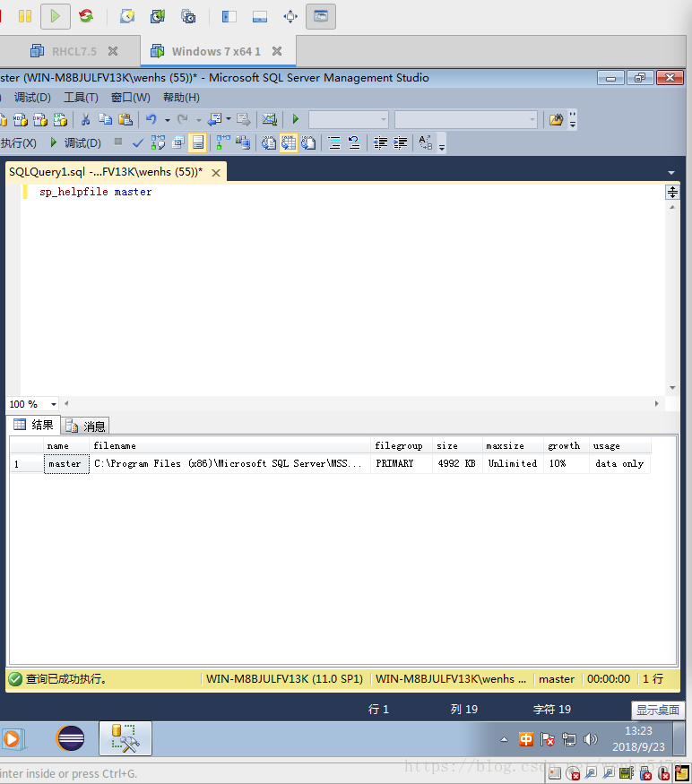Screen dimensions: 692x784
Task: Switch to the 消息 messages tab
Action: pyautogui.click(x=85, y=426)
